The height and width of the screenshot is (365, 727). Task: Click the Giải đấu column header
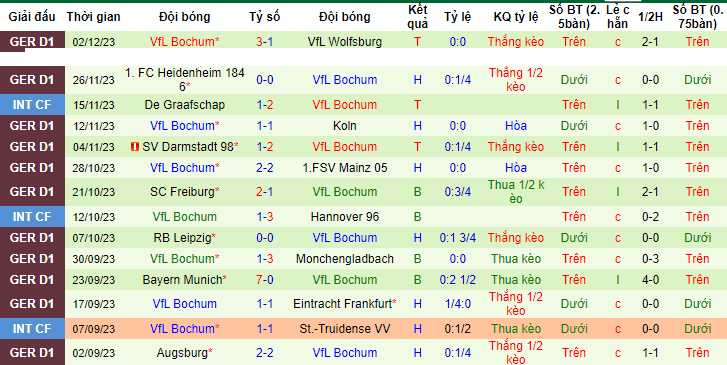pos(32,17)
